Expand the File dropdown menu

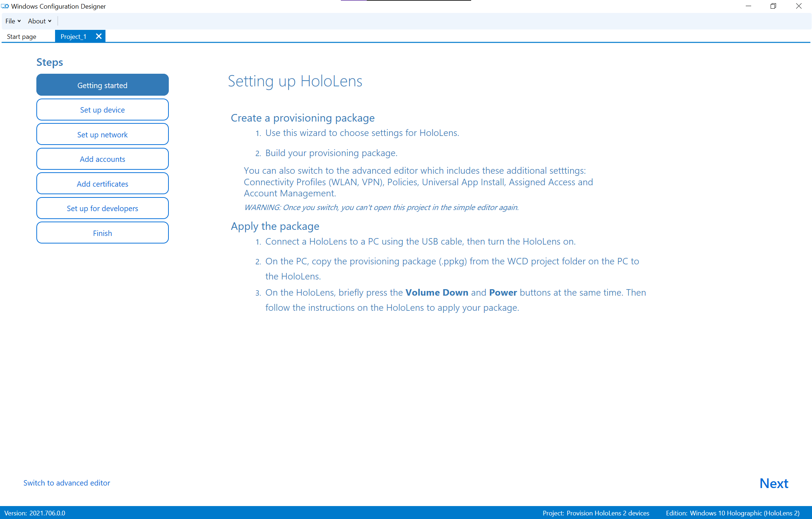click(12, 21)
